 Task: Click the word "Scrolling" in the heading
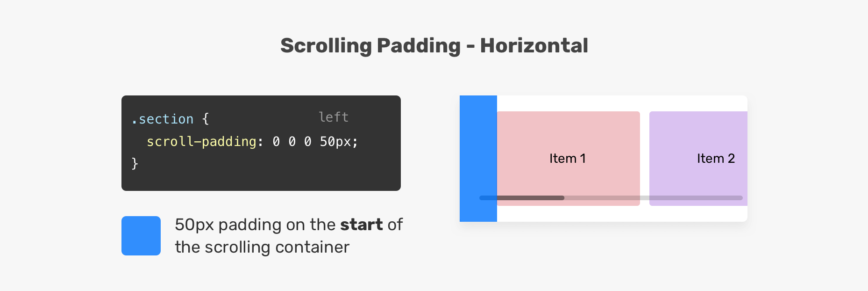(325, 46)
